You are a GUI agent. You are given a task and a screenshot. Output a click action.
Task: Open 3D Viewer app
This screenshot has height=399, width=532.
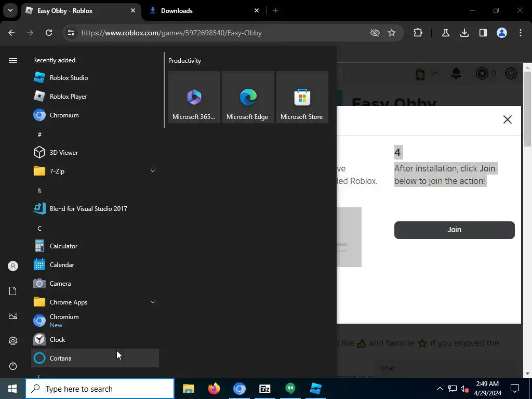(x=95, y=152)
